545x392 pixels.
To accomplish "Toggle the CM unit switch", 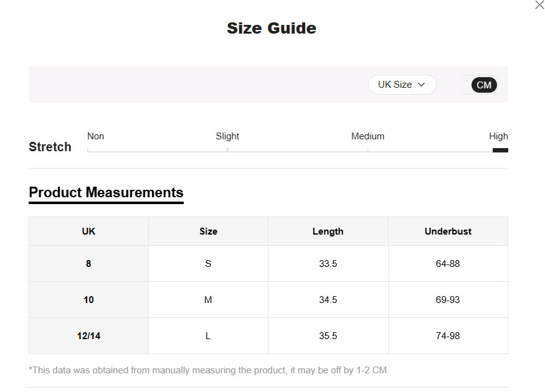I will (x=483, y=85).
